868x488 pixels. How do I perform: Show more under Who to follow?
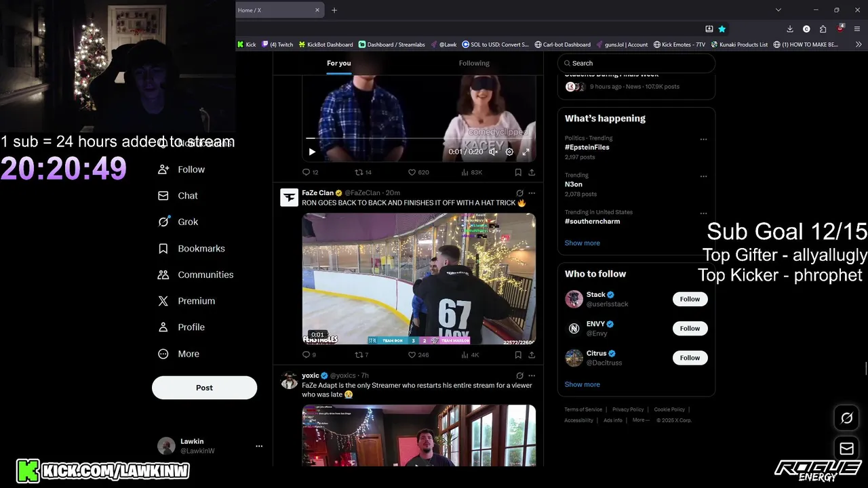coord(582,384)
